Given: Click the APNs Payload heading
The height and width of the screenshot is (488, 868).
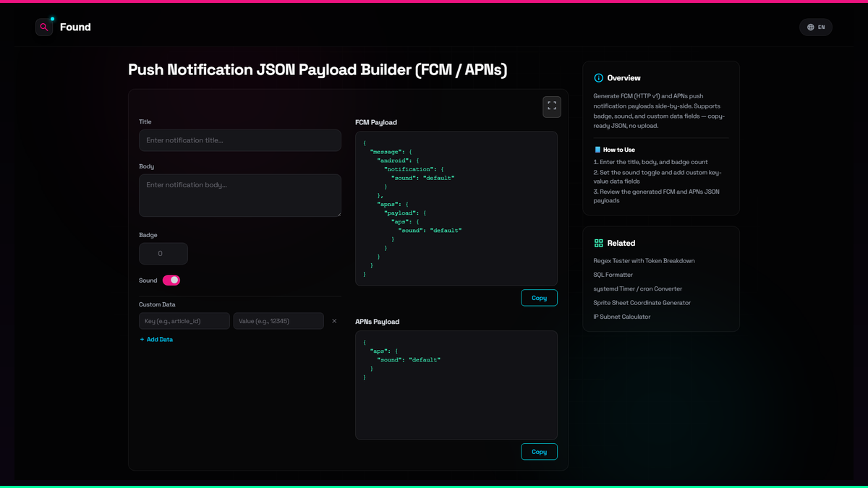Looking at the screenshot, I should (x=378, y=322).
